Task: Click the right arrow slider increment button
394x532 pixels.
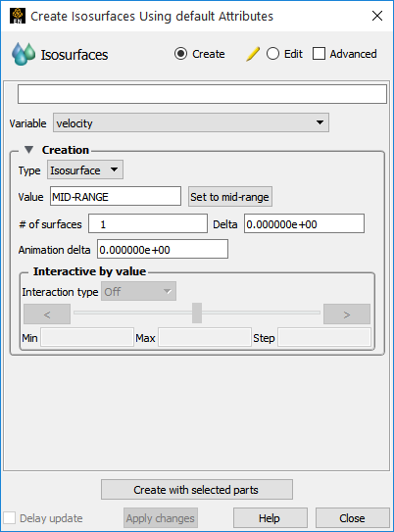Action: pyautogui.click(x=347, y=314)
